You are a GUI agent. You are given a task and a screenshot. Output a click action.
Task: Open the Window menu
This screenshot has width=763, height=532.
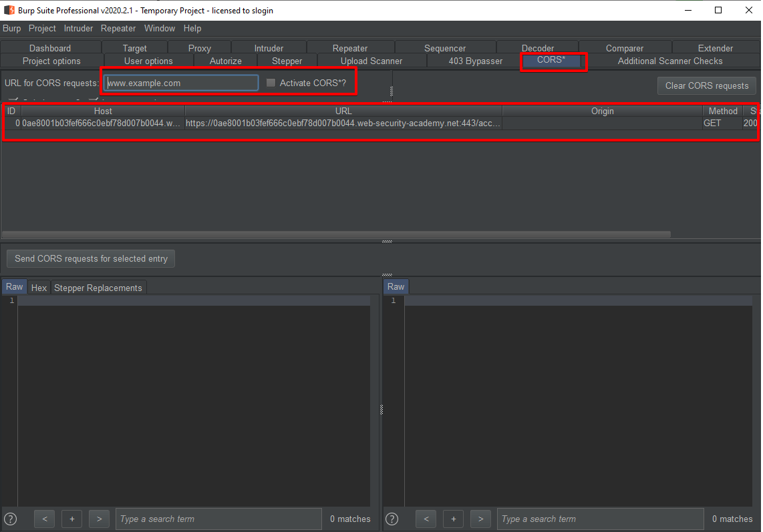point(160,28)
